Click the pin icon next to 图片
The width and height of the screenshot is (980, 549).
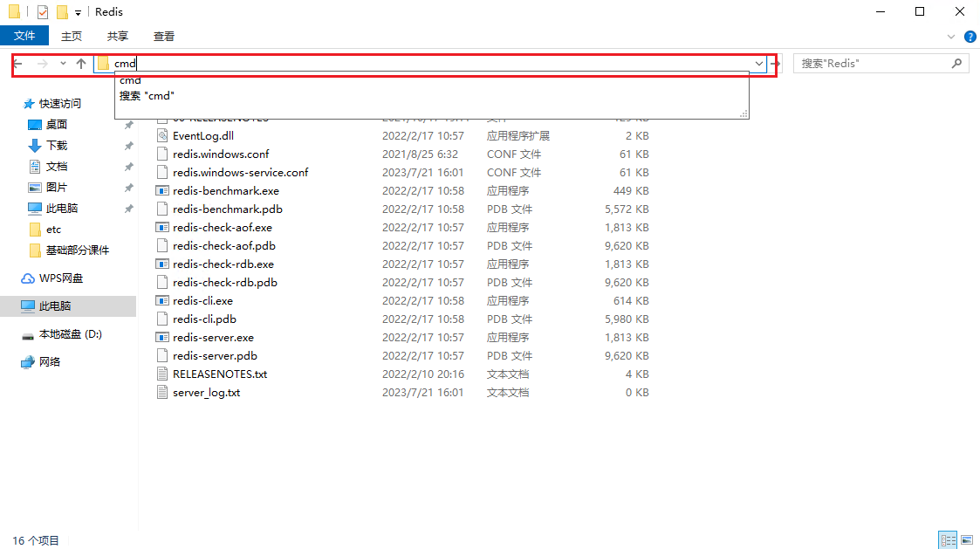pyautogui.click(x=129, y=188)
